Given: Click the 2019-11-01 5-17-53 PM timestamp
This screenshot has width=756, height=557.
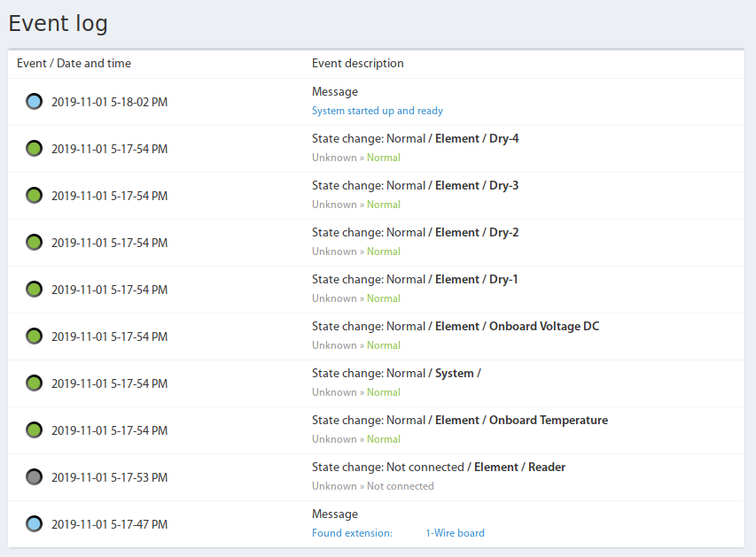Looking at the screenshot, I should click(x=109, y=477).
